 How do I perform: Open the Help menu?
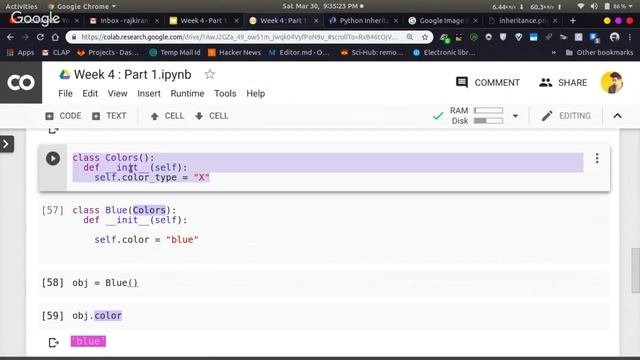[x=256, y=93]
